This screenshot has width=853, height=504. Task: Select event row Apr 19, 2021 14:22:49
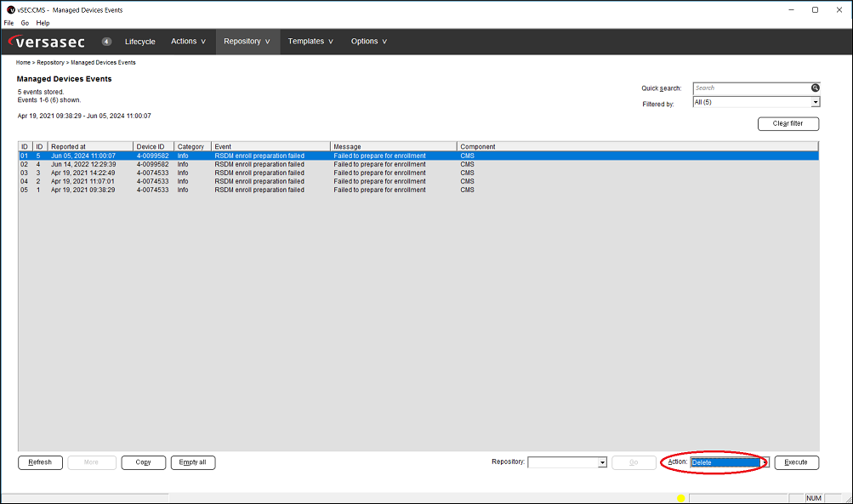tap(418, 173)
